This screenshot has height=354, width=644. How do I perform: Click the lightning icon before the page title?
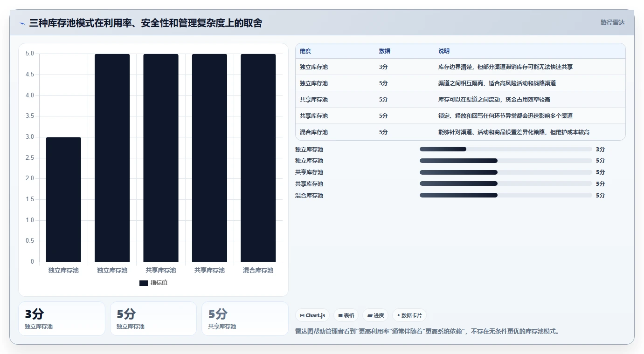coord(22,23)
